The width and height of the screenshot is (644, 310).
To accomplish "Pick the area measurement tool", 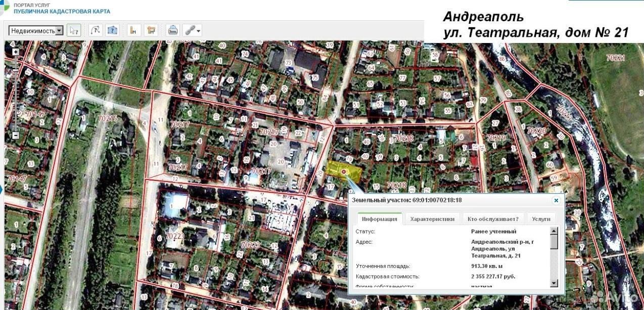I will [x=151, y=30].
